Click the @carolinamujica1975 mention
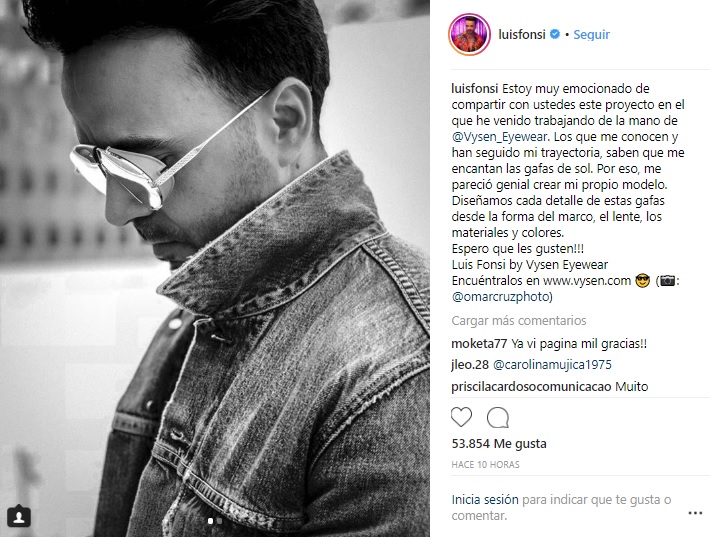715x537 pixels. coord(552,365)
